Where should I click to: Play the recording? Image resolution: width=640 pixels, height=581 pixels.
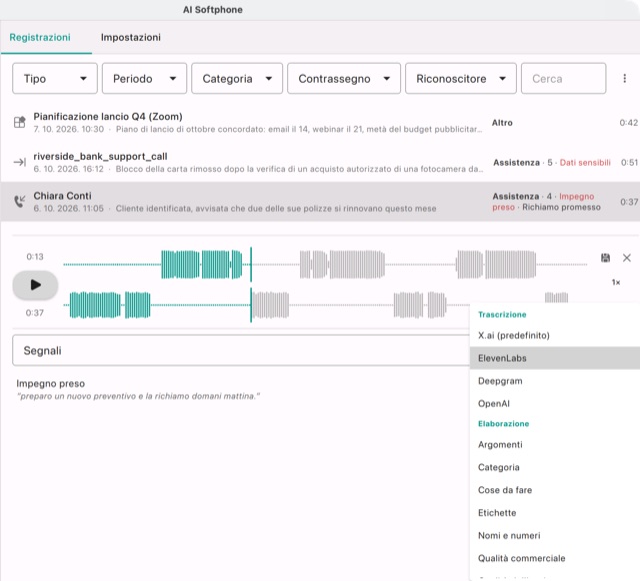36,285
